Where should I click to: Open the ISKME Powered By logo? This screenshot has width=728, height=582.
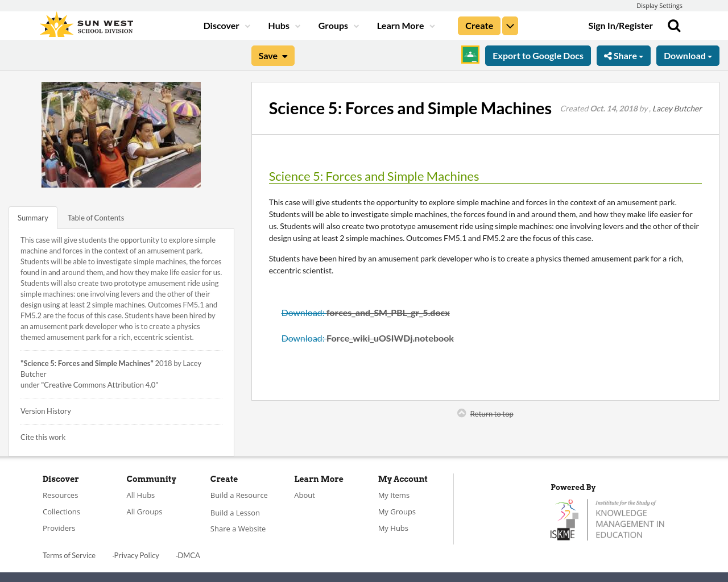607,518
